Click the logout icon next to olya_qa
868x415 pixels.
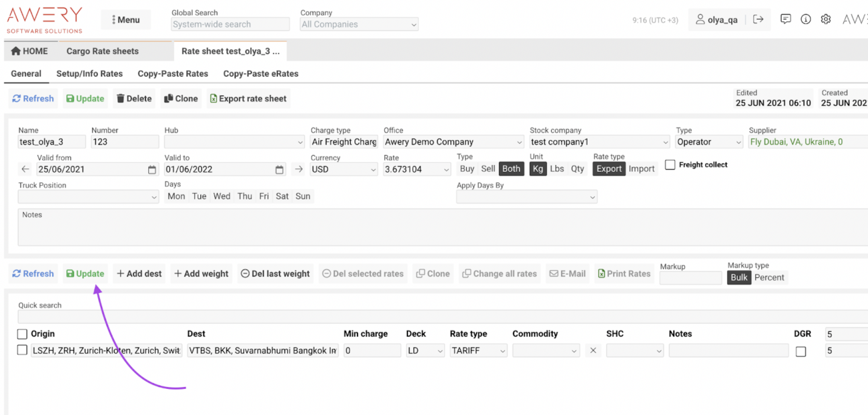pyautogui.click(x=758, y=19)
